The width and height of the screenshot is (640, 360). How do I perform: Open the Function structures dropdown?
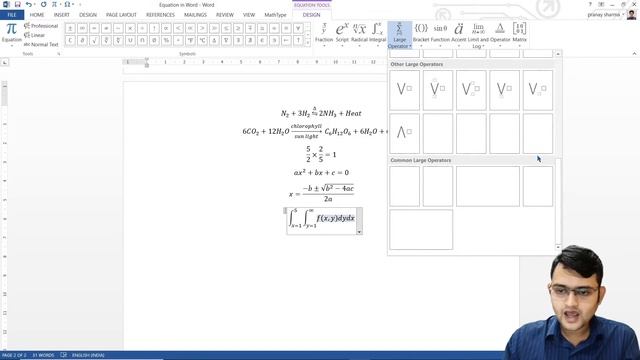pyautogui.click(x=440, y=34)
